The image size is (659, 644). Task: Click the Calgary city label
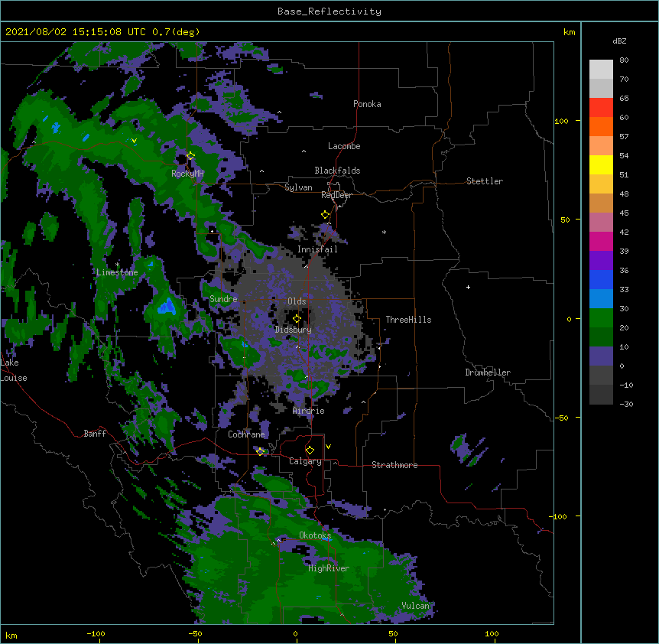click(x=305, y=461)
